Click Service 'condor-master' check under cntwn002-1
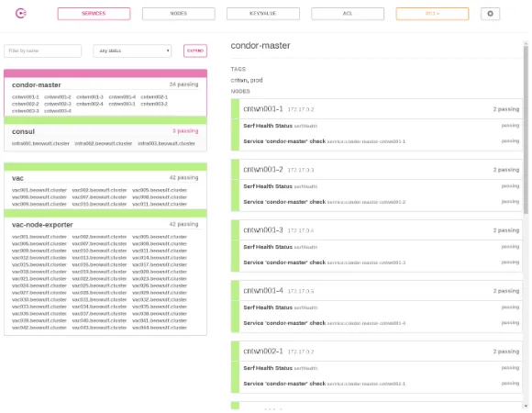 (x=284, y=384)
